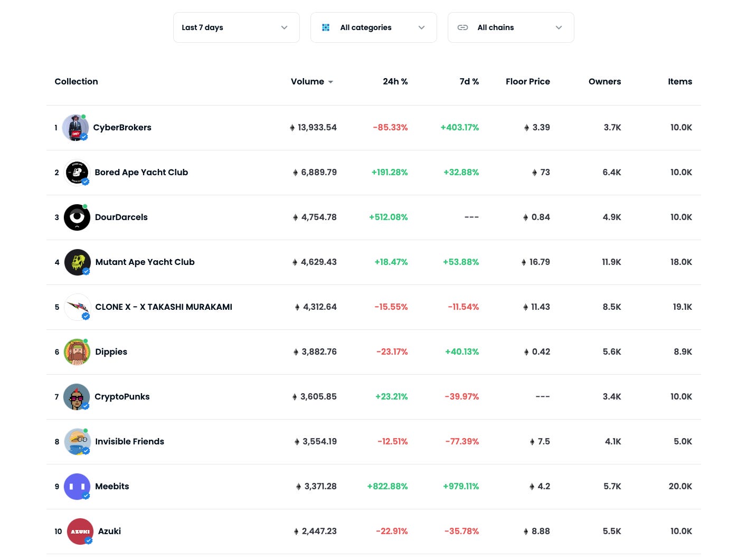Image resolution: width=746 pixels, height=560 pixels.
Task: Click the link chain icon in All chains
Action: (462, 27)
